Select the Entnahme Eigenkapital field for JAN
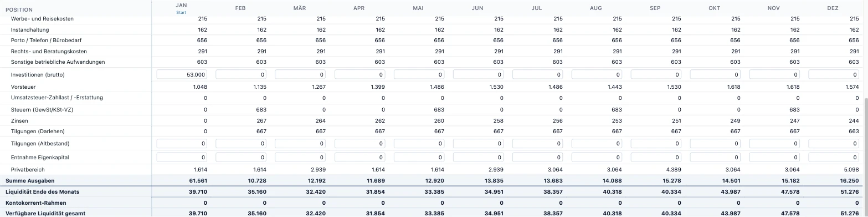This screenshot has width=868, height=217. (x=182, y=158)
